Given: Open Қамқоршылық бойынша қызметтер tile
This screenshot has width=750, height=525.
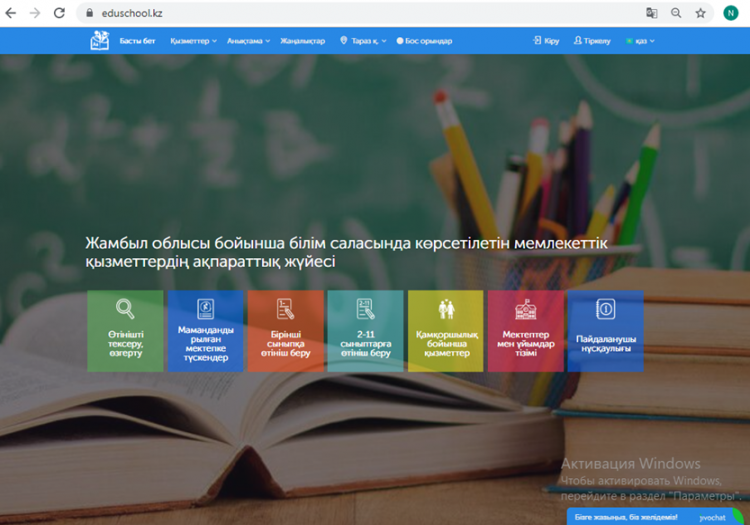Looking at the screenshot, I should tap(446, 331).
